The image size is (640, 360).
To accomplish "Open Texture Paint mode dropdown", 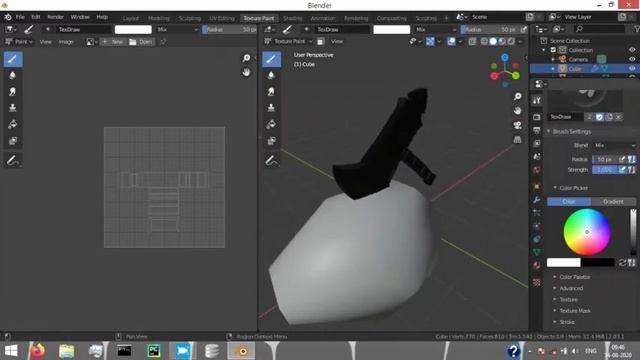I will (288, 41).
